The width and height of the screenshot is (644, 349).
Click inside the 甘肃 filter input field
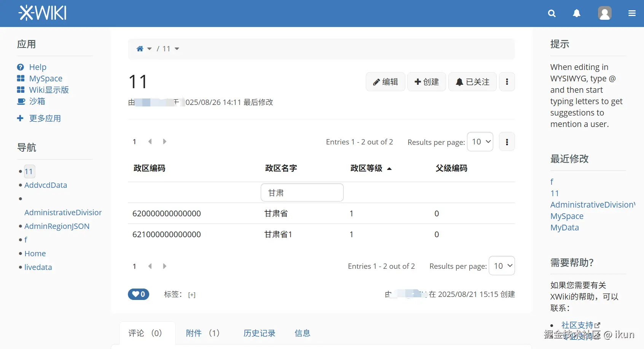pyautogui.click(x=302, y=192)
